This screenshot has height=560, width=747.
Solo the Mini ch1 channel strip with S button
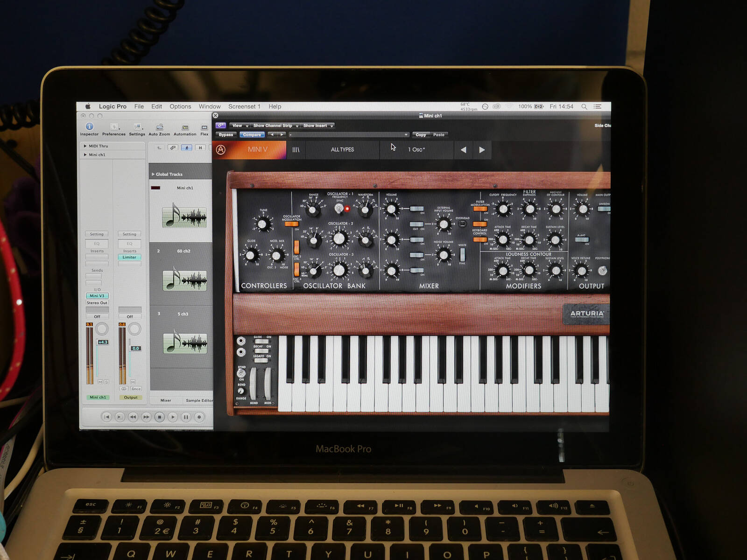pos(106,382)
